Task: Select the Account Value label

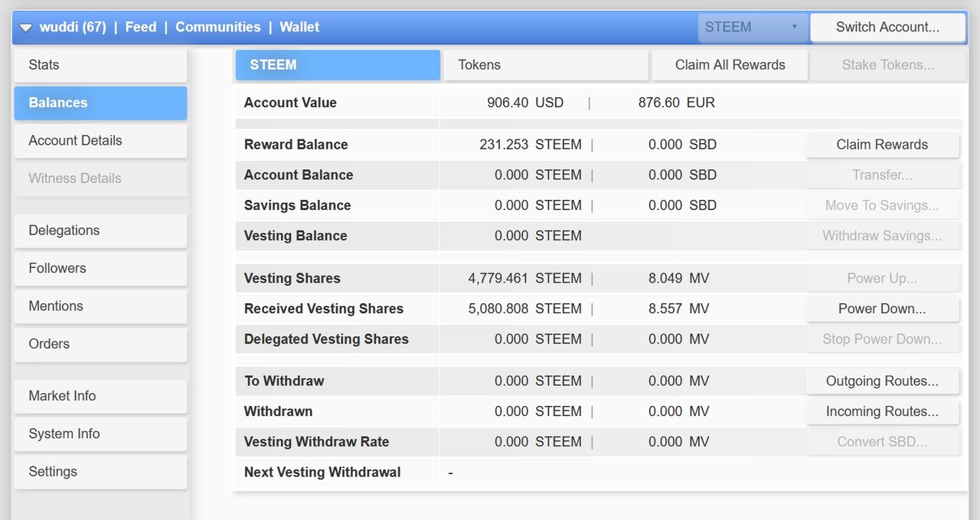Action: pos(290,103)
